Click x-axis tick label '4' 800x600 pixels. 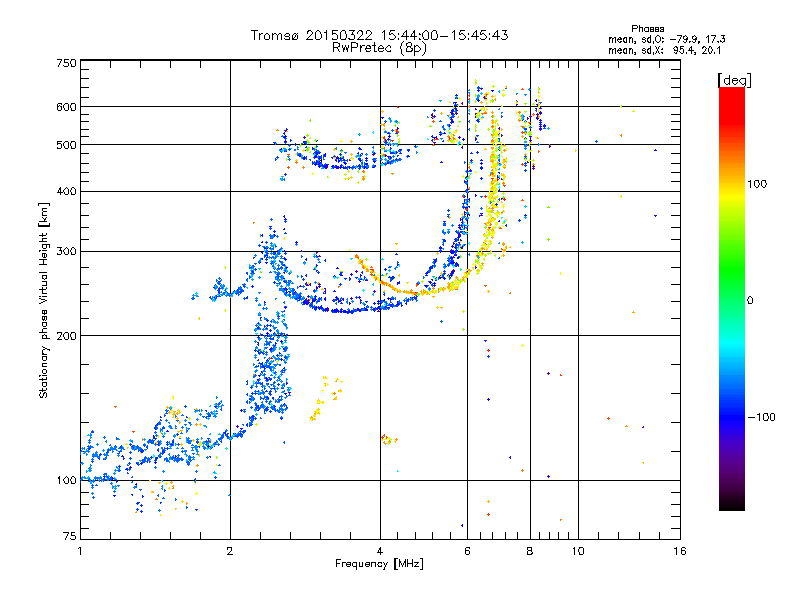tap(380, 551)
